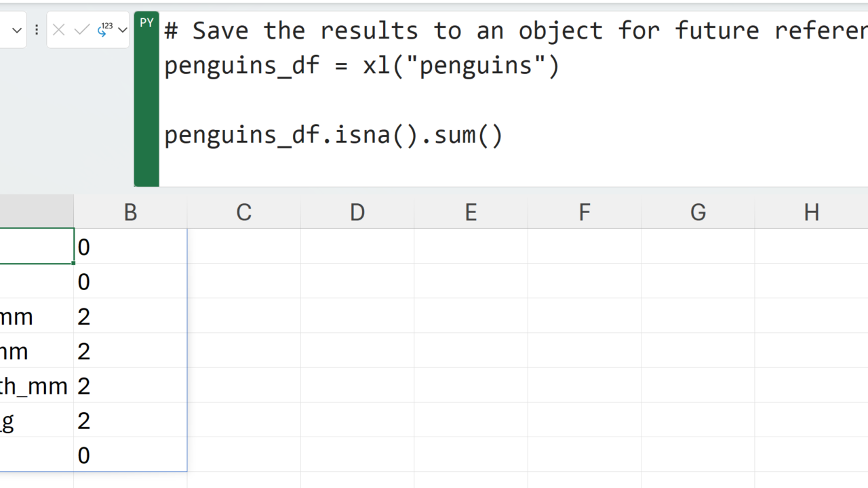Click the last 0 value in column B
Viewport: 868px width, 488px height.
pyautogui.click(x=130, y=455)
